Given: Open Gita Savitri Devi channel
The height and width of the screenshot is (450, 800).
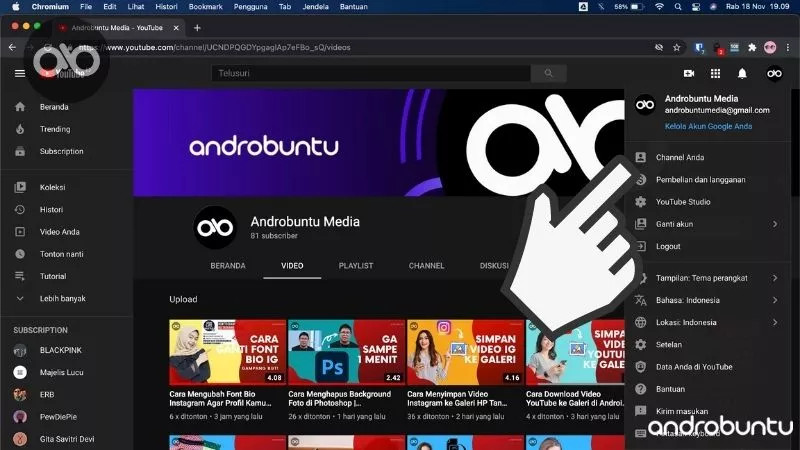Looking at the screenshot, I should [66, 439].
